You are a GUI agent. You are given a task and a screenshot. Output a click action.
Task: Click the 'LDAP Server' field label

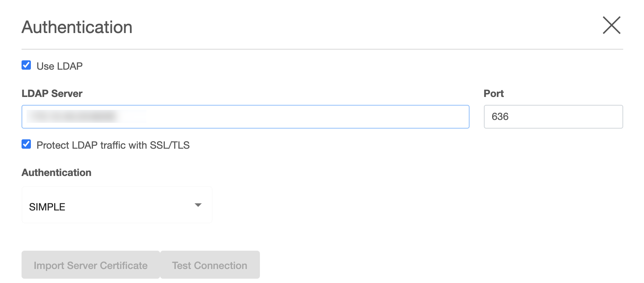click(x=52, y=93)
